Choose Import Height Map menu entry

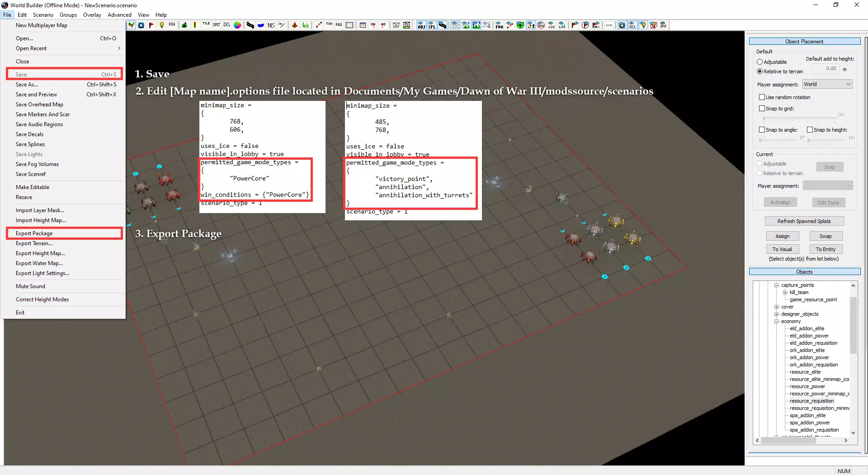click(x=63, y=220)
